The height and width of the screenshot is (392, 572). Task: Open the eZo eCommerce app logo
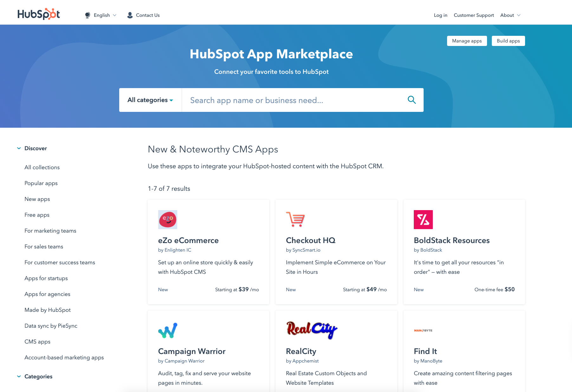(167, 219)
